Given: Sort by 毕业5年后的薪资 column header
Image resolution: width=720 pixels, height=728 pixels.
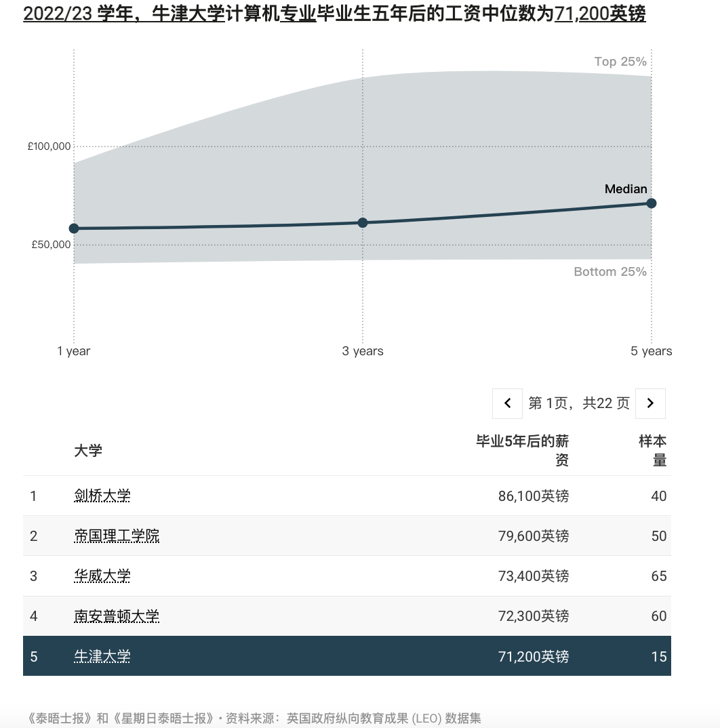Looking at the screenshot, I should point(522,451).
